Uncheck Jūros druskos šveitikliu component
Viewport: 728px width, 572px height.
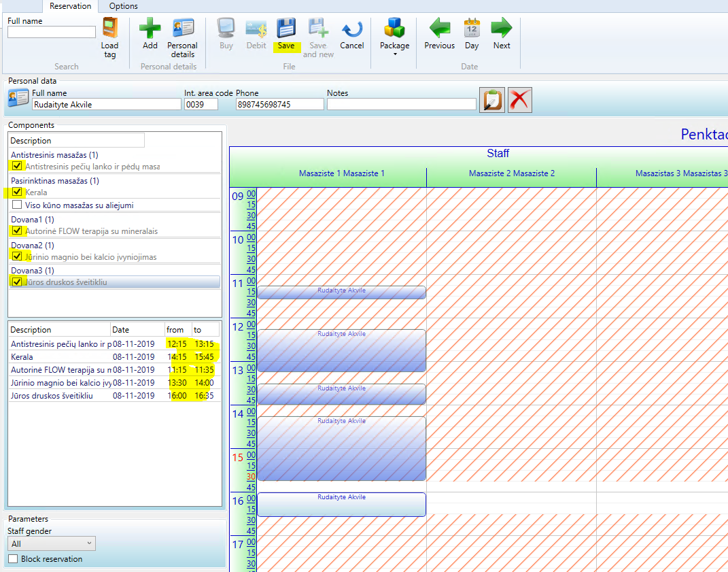pos(17,282)
